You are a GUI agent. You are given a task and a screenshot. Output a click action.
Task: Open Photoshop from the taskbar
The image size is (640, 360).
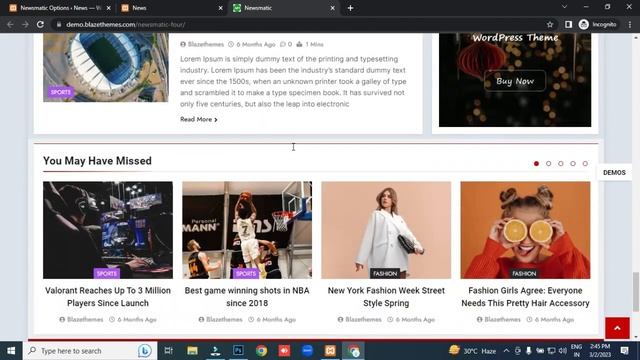pyautogui.click(x=238, y=351)
